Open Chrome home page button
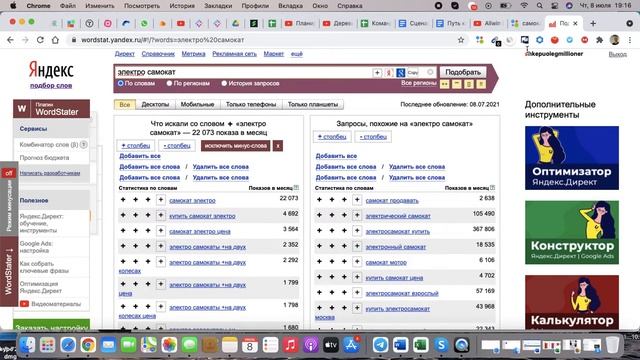640x360 pixels. tap(56, 40)
